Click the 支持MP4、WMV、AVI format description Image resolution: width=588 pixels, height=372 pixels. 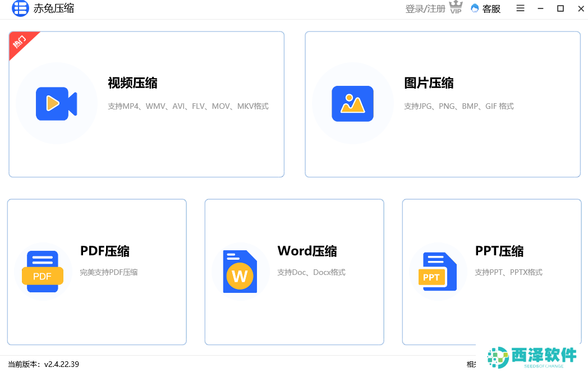click(x=189, y=106)
